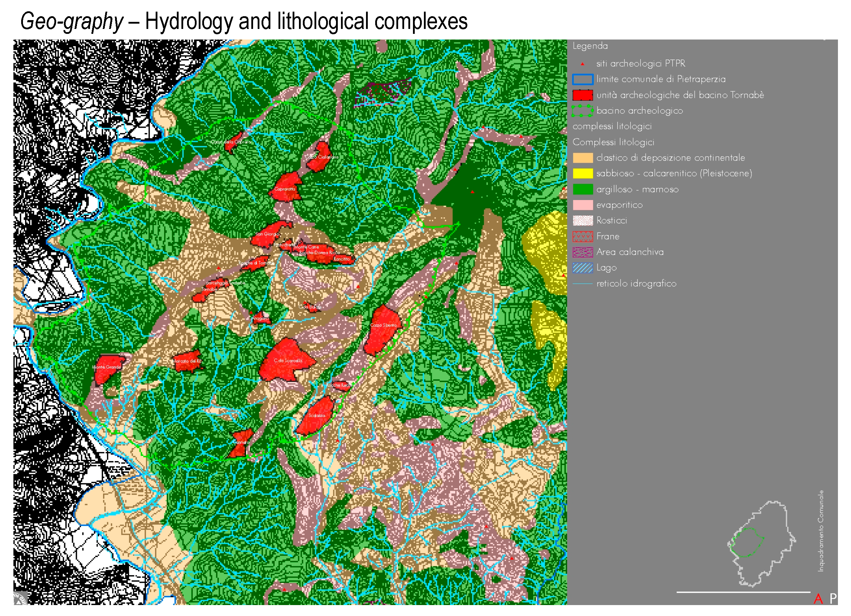
Task: Click the Cozzo Sbenta red area label
Action: (383, 325)
